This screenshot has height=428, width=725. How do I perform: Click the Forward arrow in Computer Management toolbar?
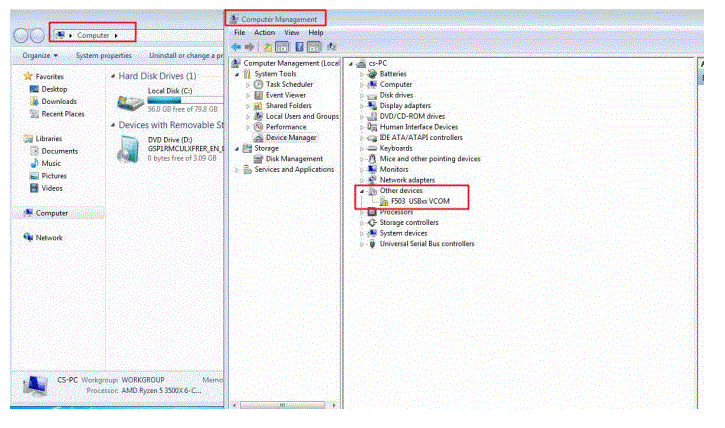(250, 47)
